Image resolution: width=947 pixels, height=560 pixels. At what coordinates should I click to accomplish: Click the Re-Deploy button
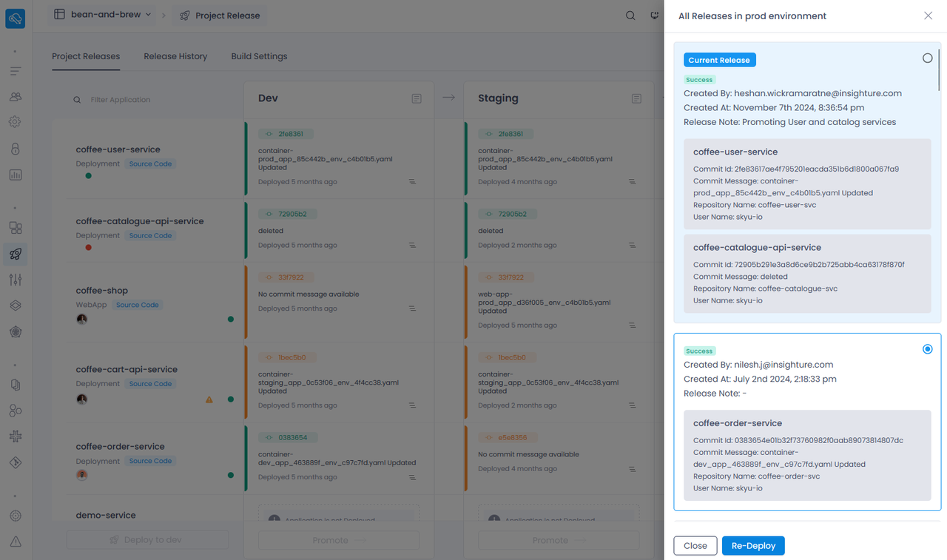(x=753, y=546)
